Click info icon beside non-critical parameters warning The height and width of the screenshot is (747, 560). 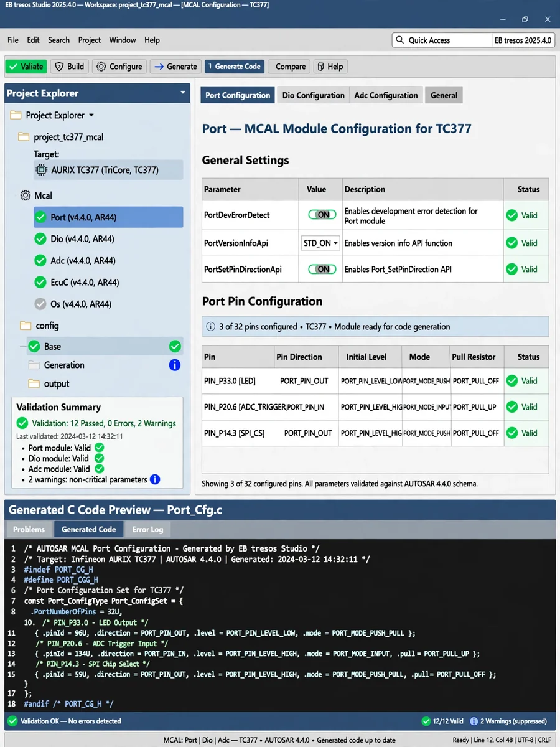pyautogui.click(x=155, y=479)
